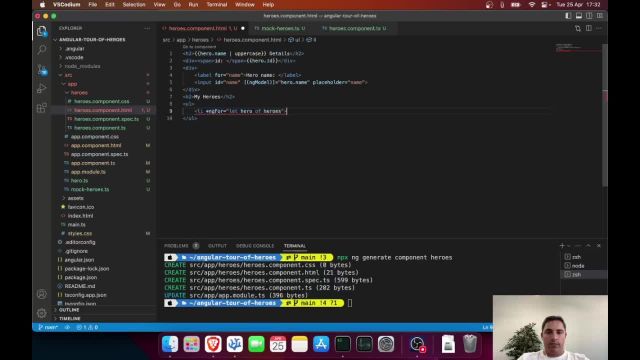This screenshot has width=640, height=360.
Task: Open the Explorer view in activity bar
Action: point(41,31)
